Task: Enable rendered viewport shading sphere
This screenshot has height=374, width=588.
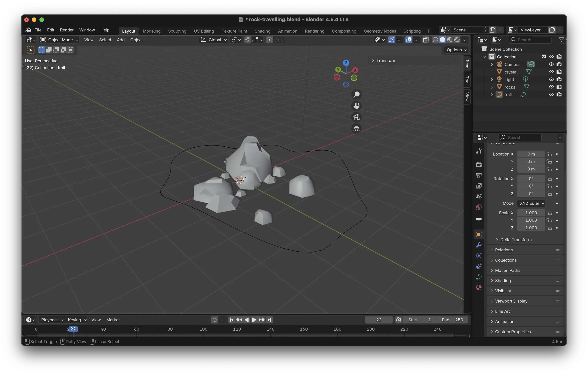Action: point(457,40)
